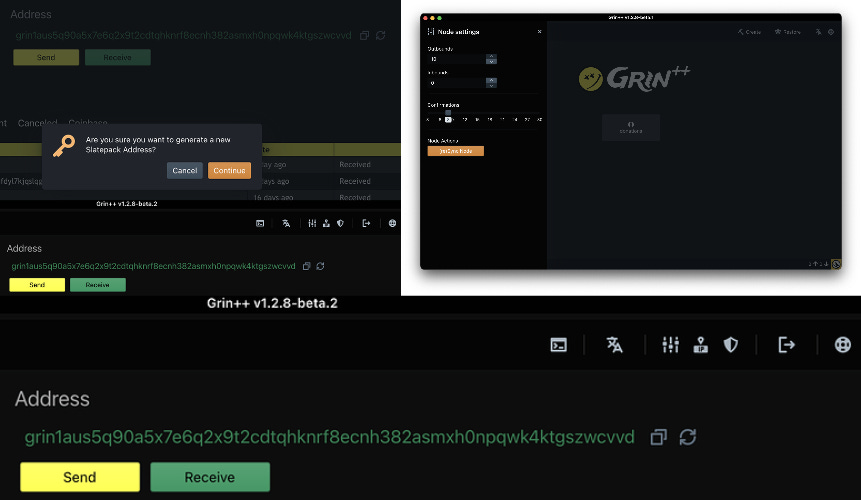Click the logout icon in enlarged bottom toolbar
861x500 pixels.
[786, 345]
